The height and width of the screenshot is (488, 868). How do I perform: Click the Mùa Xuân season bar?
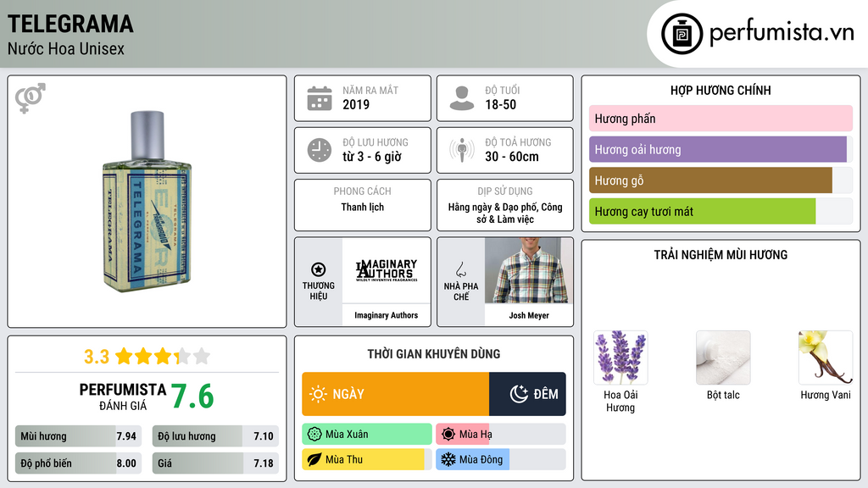[x=367, y=435]
